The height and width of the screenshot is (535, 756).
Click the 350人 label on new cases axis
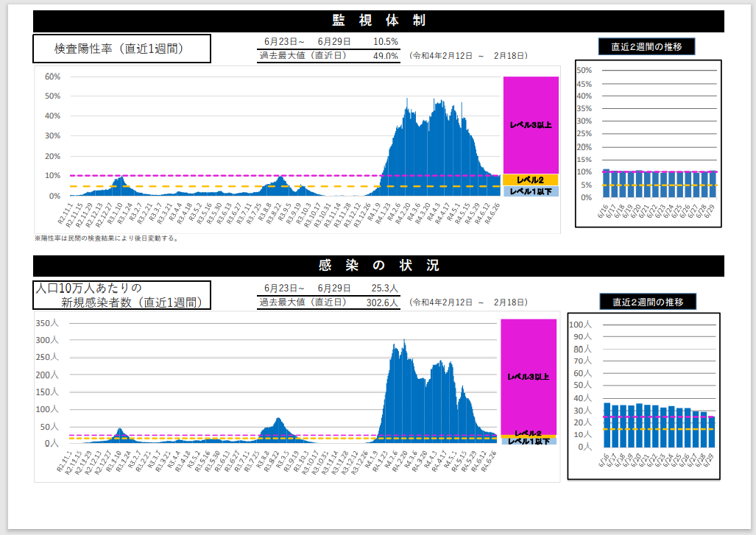coord(46,323)
